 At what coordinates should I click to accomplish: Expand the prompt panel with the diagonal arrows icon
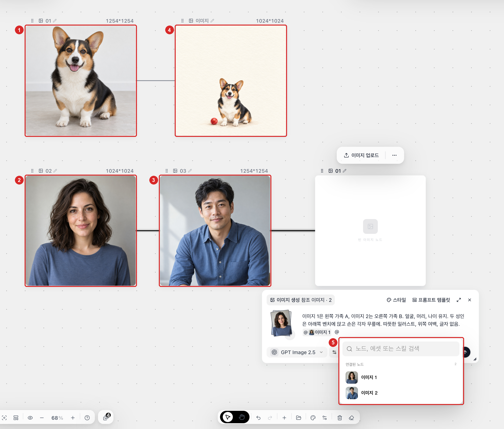coord(459,300)
